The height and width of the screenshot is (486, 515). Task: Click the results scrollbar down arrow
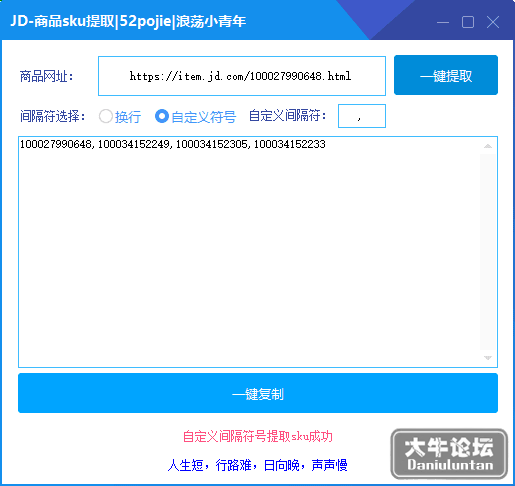coord(488,358)
